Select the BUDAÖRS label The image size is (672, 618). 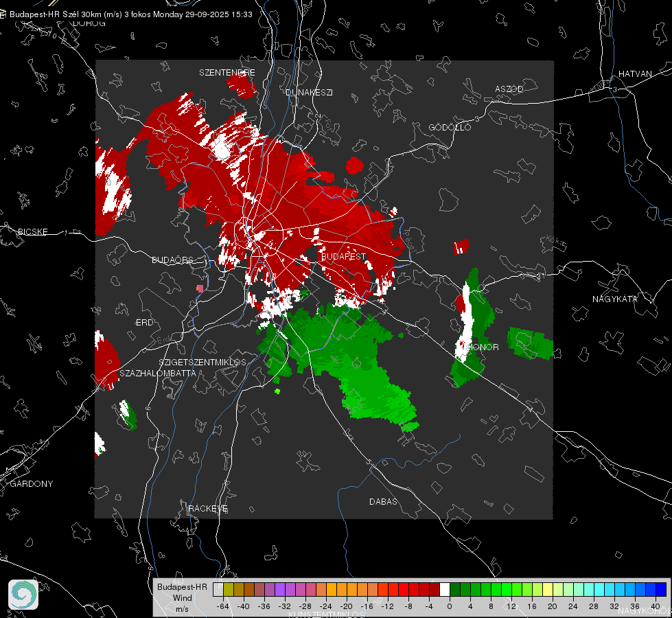click(173, 260)
